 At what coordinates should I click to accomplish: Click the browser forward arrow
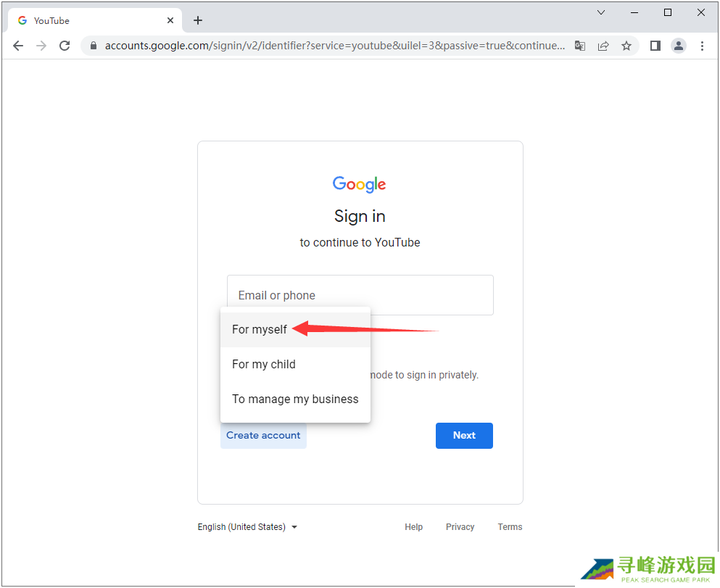click(x=41, y=46)
